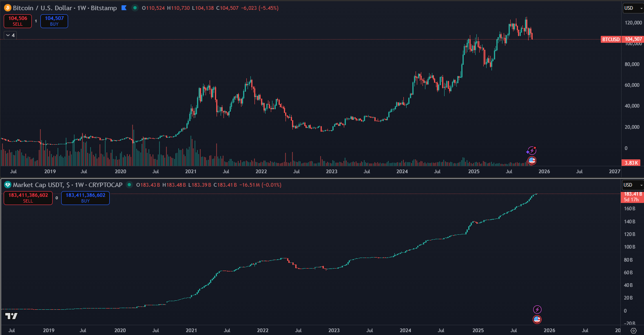Click the 104,507 BUY button
The width and height of the screenshot is (644, 335).
point(54,21)
